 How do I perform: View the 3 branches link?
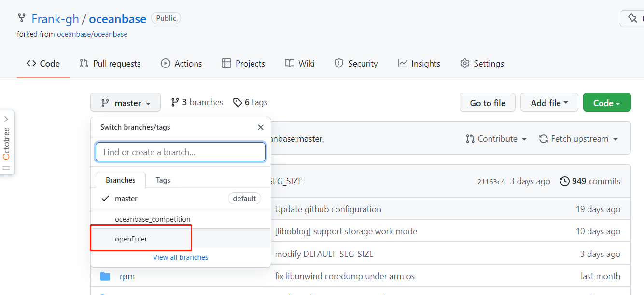tap(197, 102)
